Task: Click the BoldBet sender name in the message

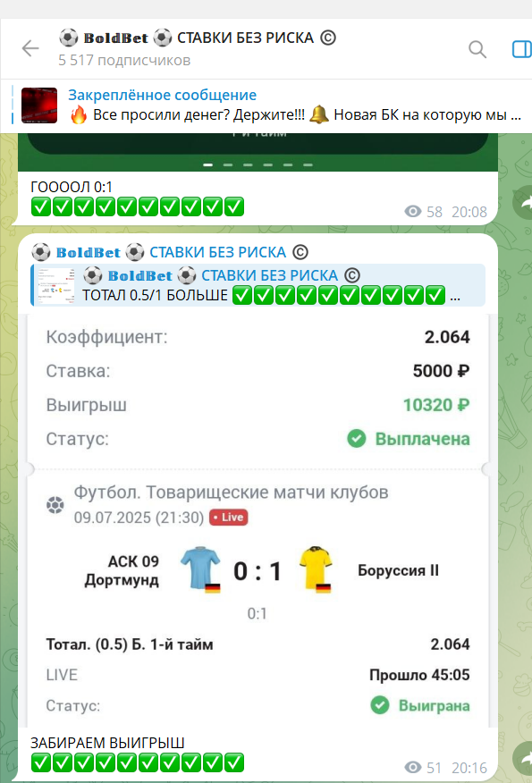Action: coord(170,252)
